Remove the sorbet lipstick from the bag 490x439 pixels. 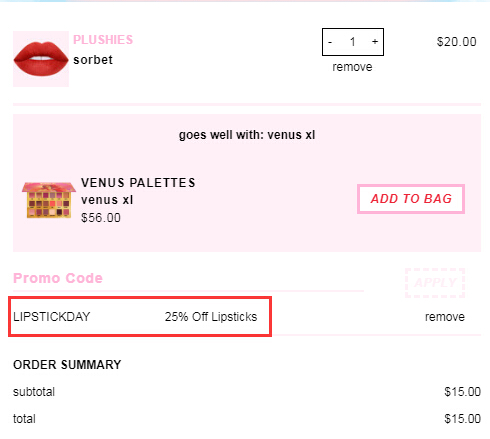click(x=352, y=67)
